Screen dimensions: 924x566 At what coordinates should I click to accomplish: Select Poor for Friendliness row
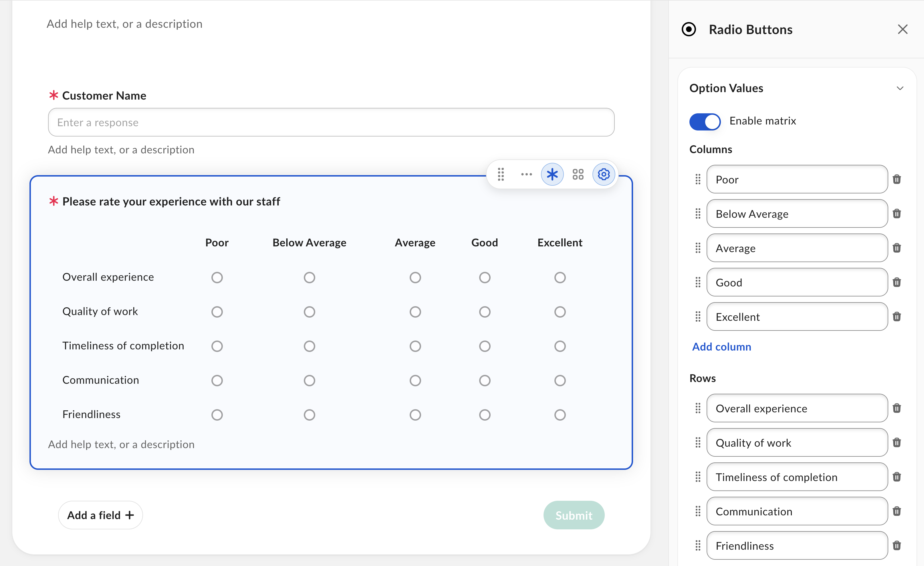click(x=217, y=415)
